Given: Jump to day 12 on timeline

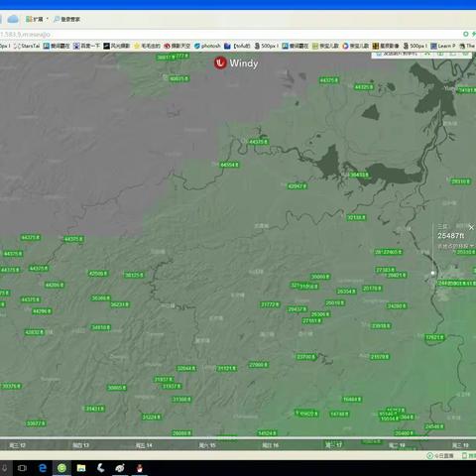Looking at the screenshot, I should click(x=17, y=445).
